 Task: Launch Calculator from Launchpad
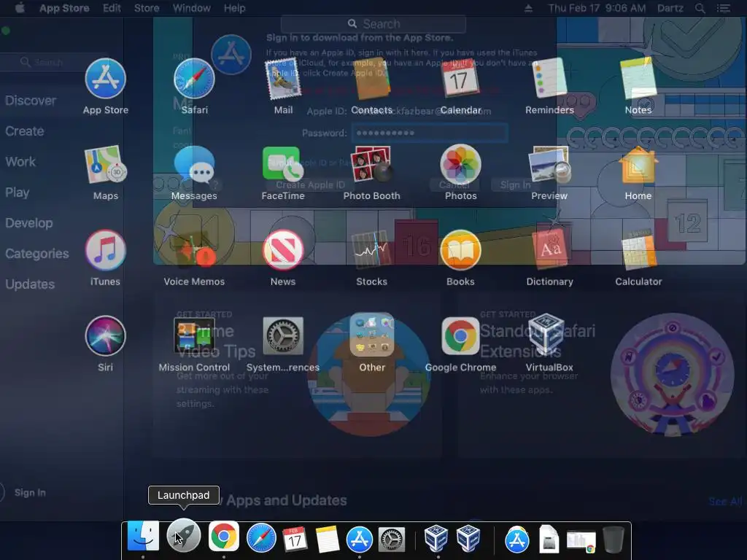click(638, 250)
